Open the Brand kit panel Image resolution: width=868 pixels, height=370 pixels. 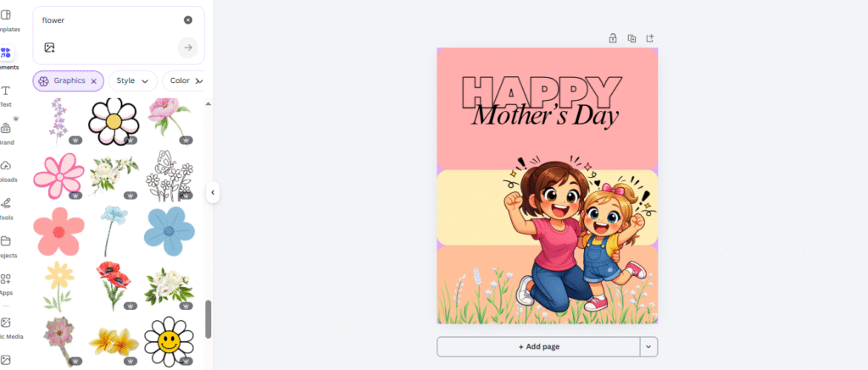[6, 133]
